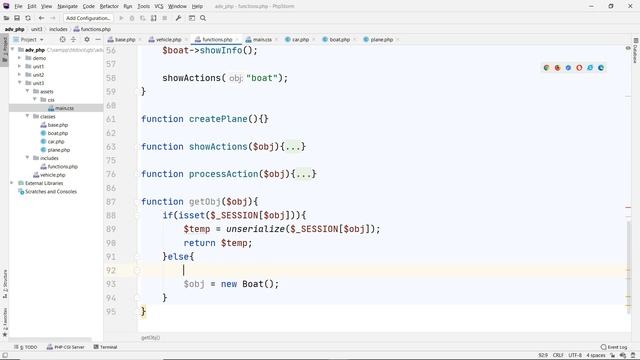
Task: Open in Chrome browser icon
Action: [x=547, y=68]
